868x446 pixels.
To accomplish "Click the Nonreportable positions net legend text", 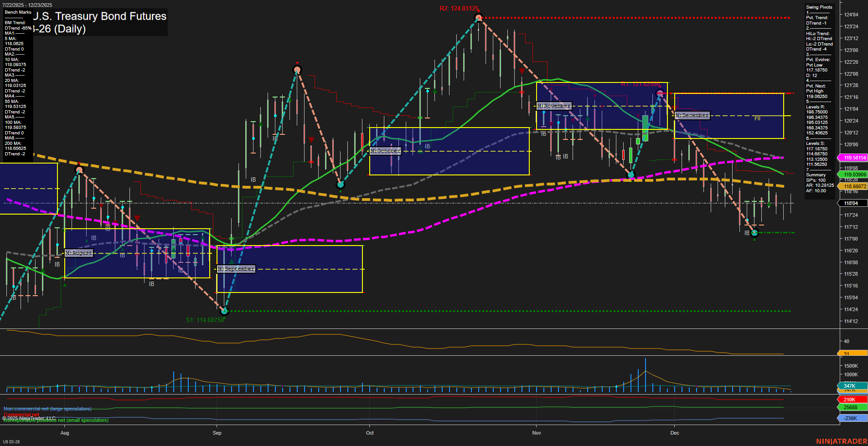I will [57, 420].
